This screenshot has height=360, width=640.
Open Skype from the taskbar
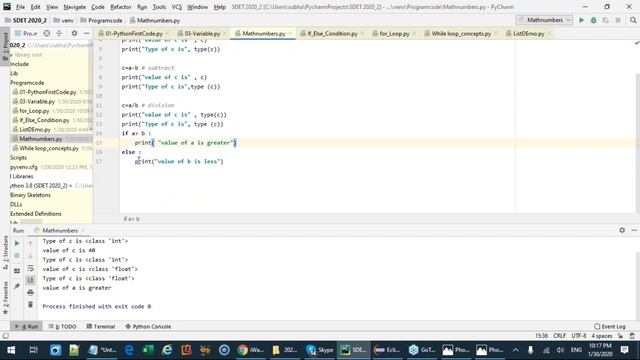320,350
